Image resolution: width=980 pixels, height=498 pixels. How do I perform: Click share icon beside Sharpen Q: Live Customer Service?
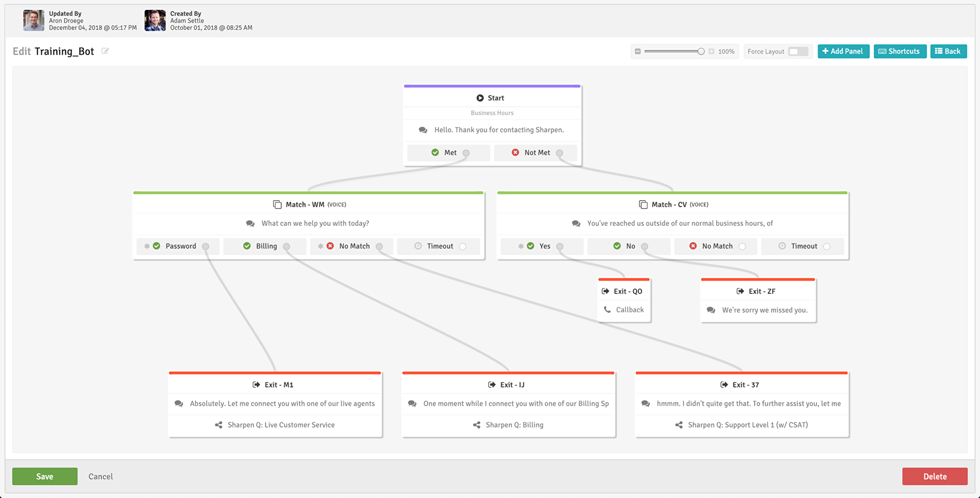[218, 425]
